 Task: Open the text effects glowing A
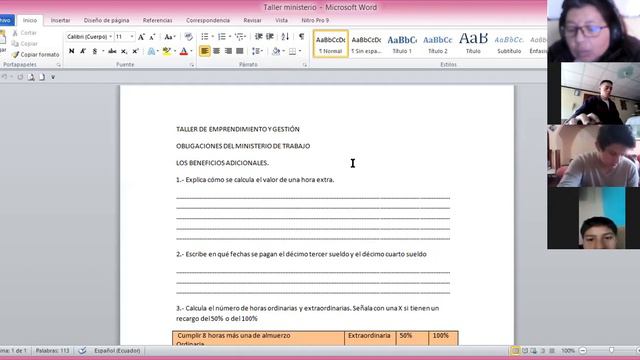point(151,51)
